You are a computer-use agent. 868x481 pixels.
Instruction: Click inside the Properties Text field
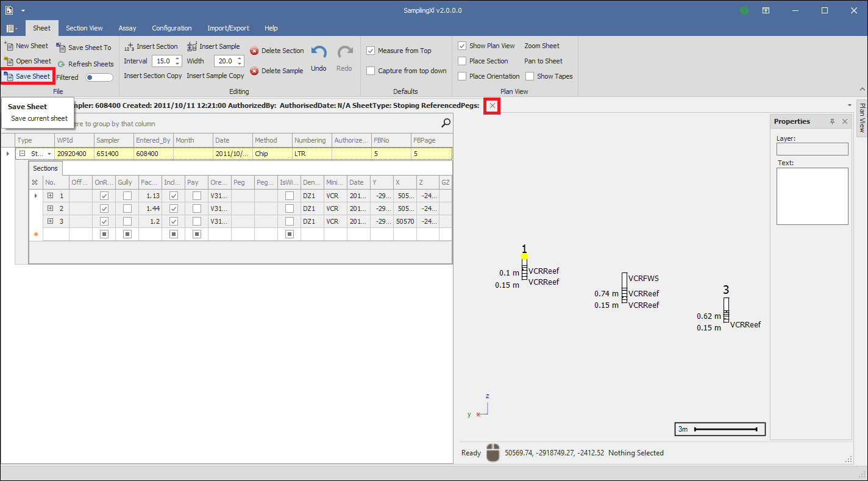(812, 196)
